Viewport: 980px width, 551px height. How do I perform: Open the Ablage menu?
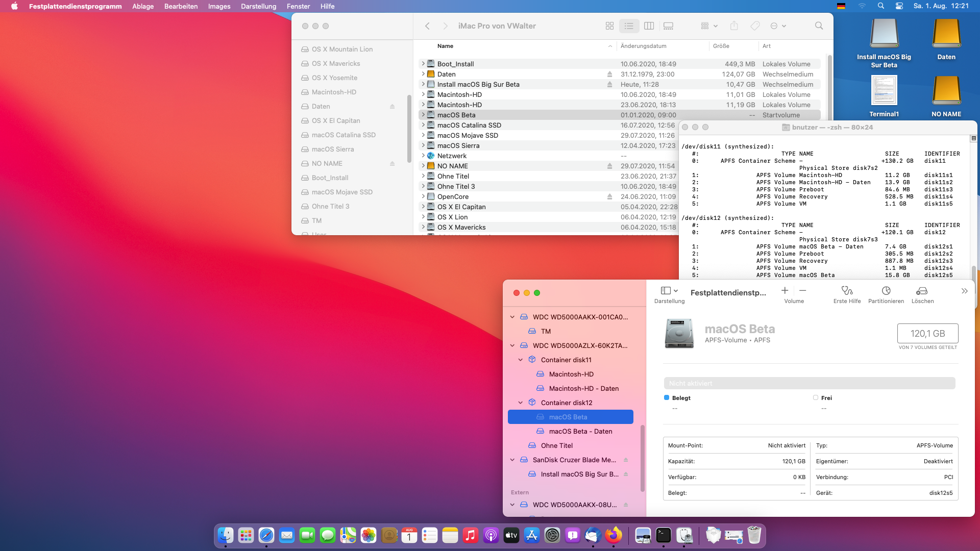(x=143, y=6)
